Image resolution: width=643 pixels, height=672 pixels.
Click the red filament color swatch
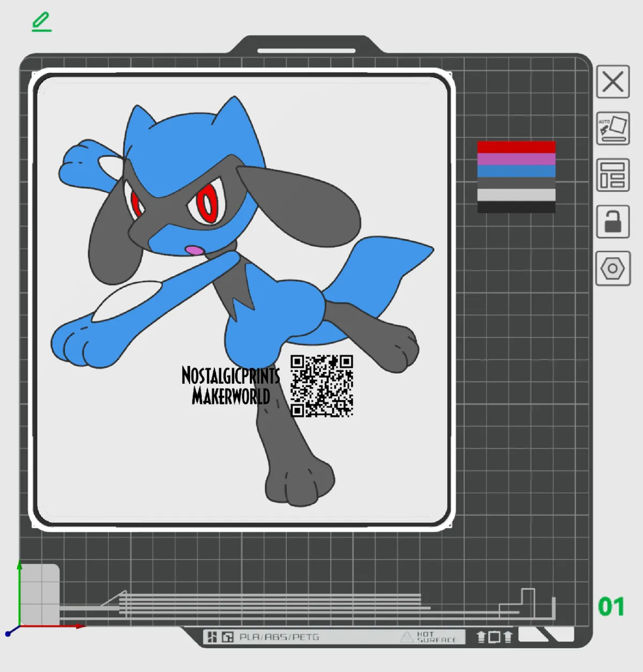point(516,146)
